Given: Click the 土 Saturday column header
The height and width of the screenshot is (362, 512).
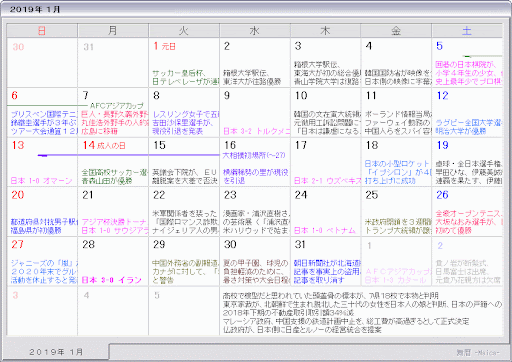Looking at the screenshot, I should coord(467,31).
